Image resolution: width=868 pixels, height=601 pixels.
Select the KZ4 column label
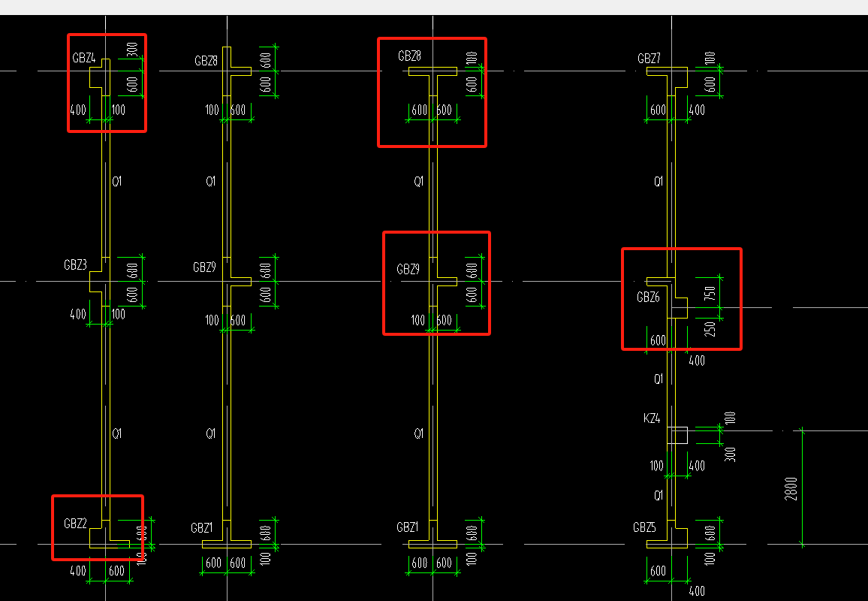(652, 418)
